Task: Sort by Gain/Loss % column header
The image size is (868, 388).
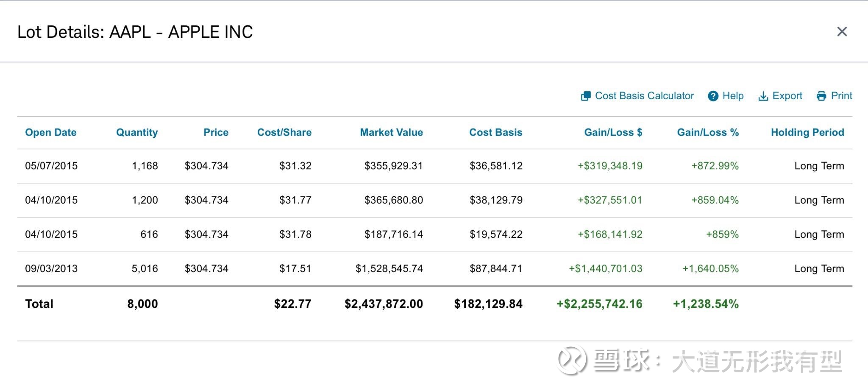Action: pos(708,132)
